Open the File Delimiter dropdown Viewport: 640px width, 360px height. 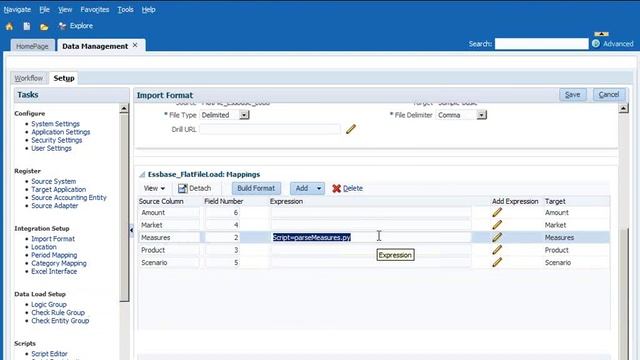(x=482, y=115)
